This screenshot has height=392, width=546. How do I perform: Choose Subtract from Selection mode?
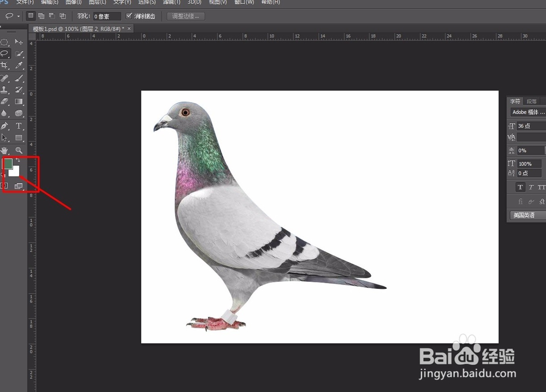click(x=52, y=16)
